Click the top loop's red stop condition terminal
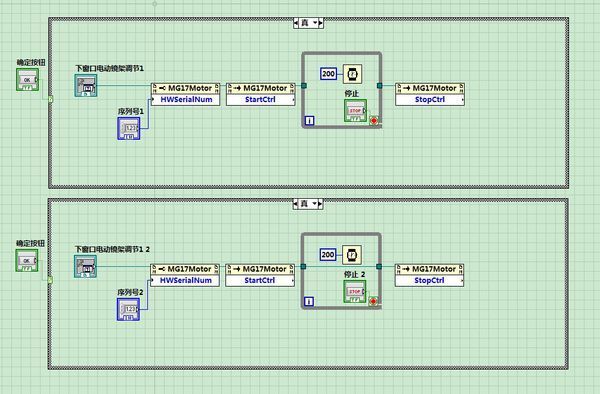 (x=374, y=121)
